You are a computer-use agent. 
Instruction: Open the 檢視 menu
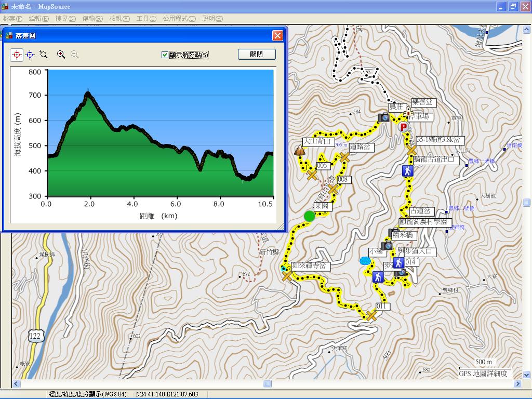(x=119, y=18)
